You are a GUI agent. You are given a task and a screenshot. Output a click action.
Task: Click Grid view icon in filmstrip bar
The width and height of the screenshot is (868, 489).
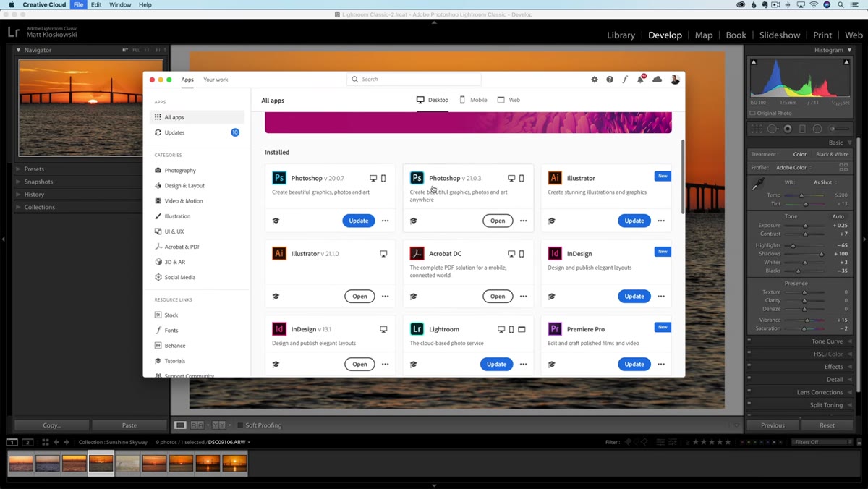[x=45, y=442]
